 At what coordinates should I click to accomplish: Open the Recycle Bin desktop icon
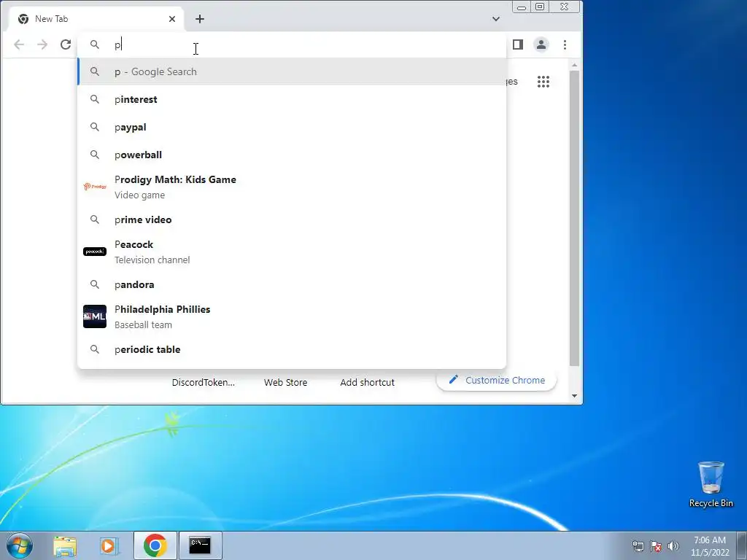711,484
